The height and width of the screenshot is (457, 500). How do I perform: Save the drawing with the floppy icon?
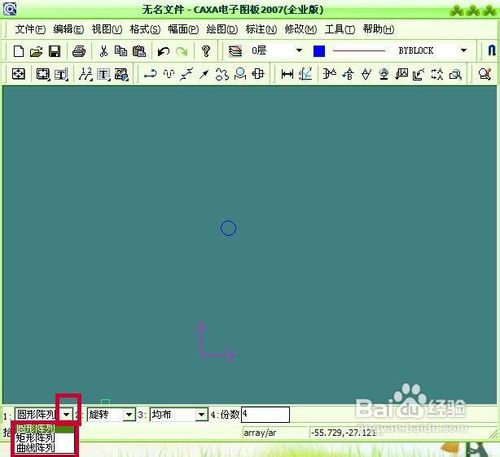click(x=54, y=51)
